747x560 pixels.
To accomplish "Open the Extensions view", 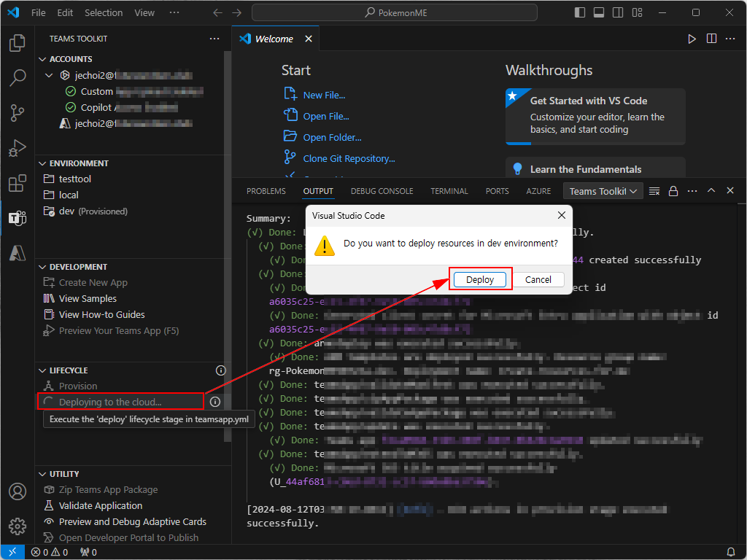I will [x=18, y=183].
